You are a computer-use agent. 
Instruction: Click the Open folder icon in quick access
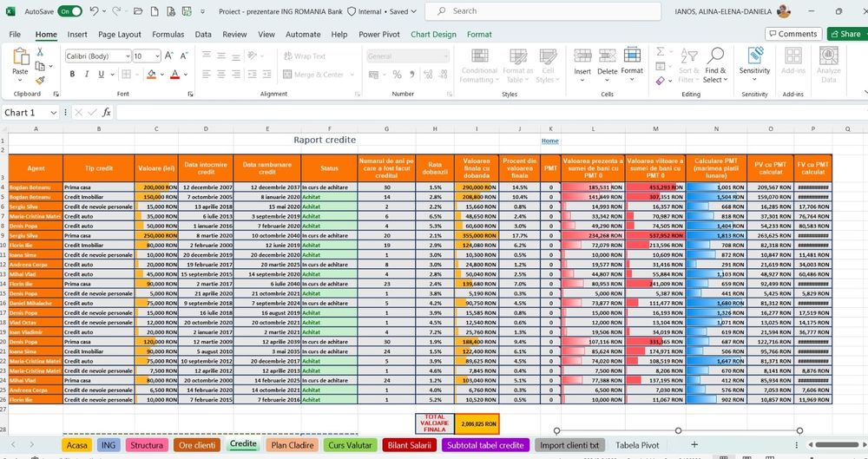pos(138,11)
